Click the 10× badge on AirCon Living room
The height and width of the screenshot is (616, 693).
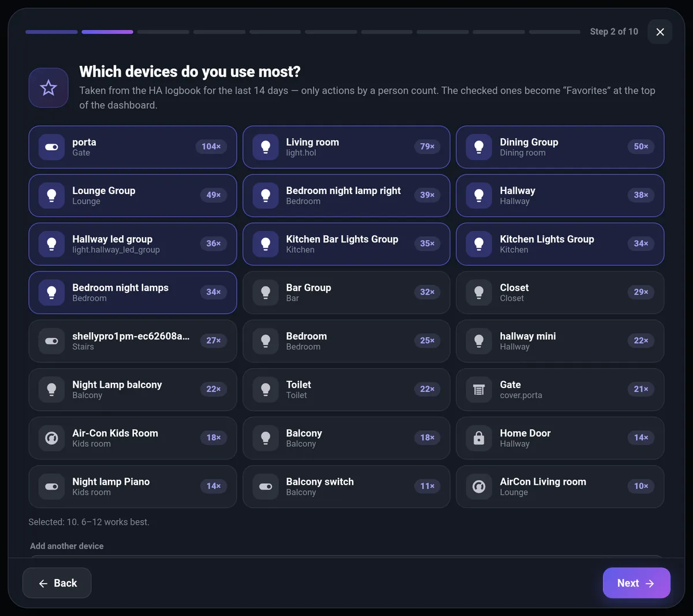(641, 486)
